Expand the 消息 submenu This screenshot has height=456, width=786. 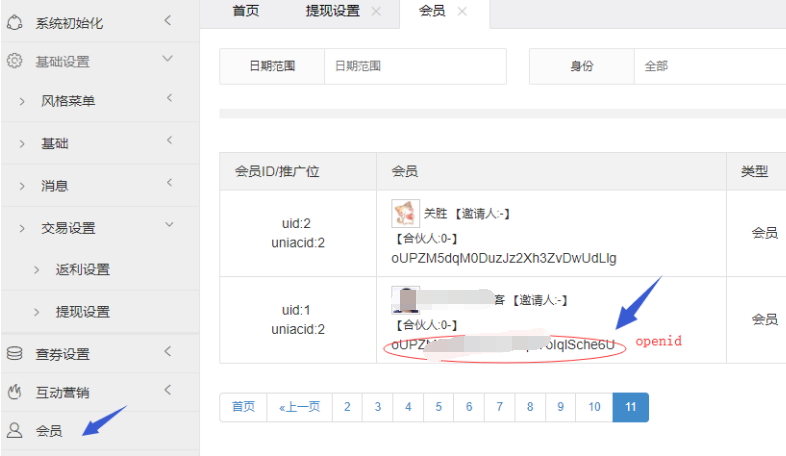click(x=55, y=186)
